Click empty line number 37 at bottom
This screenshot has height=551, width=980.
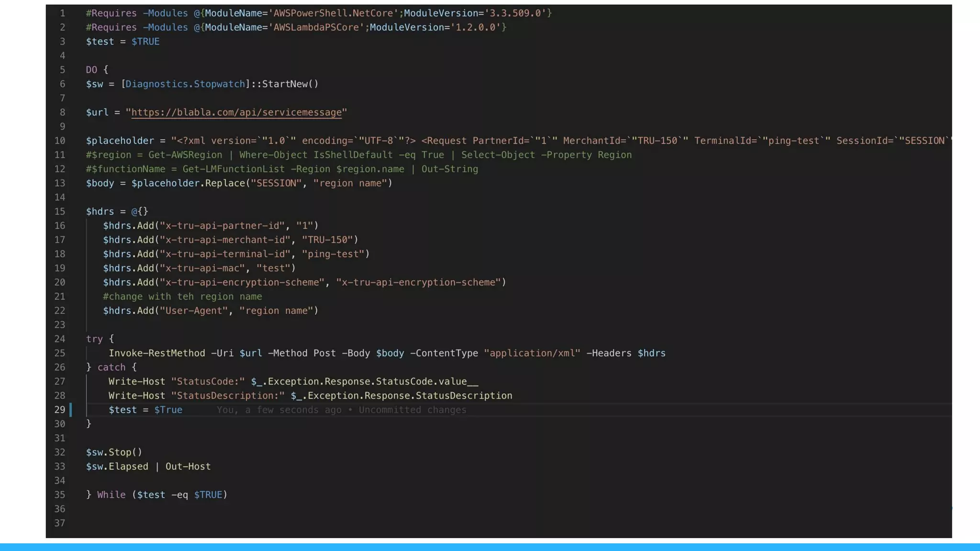[59, 523]
